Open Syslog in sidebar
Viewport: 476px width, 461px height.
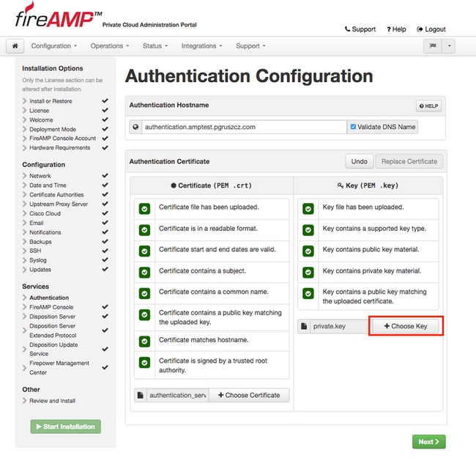click(37, 260)
